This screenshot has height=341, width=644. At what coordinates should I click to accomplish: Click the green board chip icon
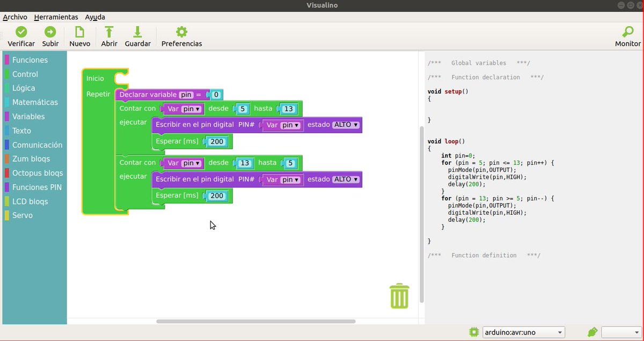pos(474,332)
